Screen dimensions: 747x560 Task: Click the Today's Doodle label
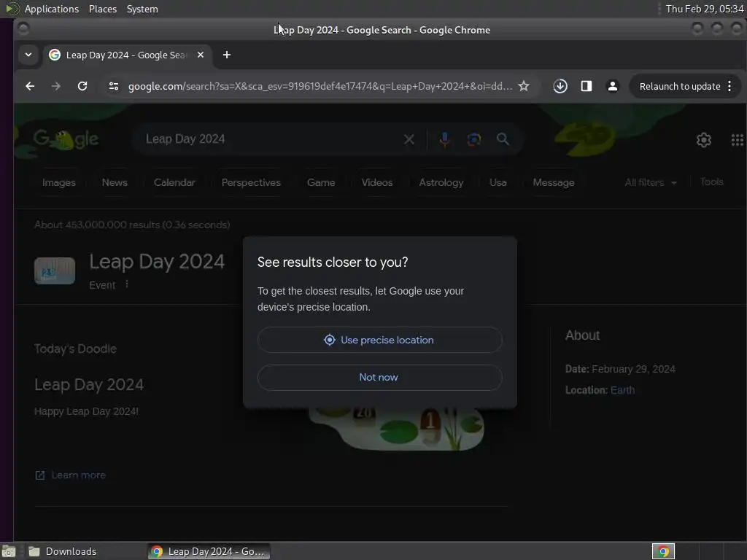(x=75, y=349)
